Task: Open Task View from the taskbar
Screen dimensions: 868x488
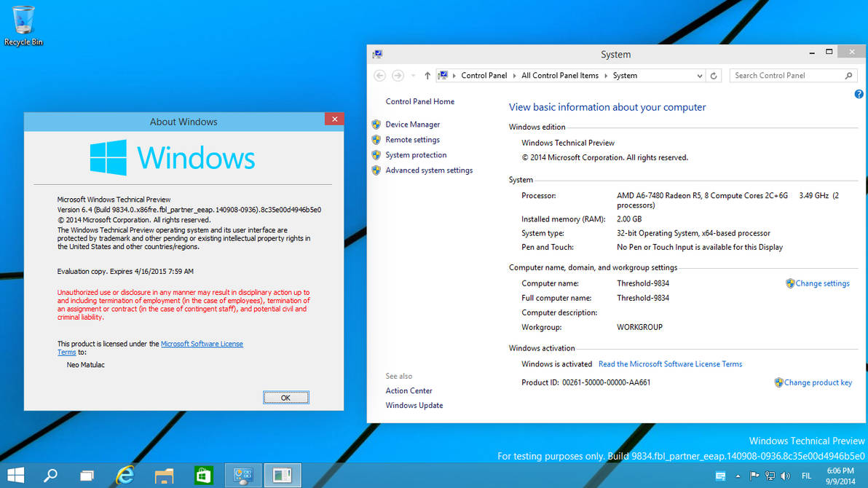Action: pos(86,476)
